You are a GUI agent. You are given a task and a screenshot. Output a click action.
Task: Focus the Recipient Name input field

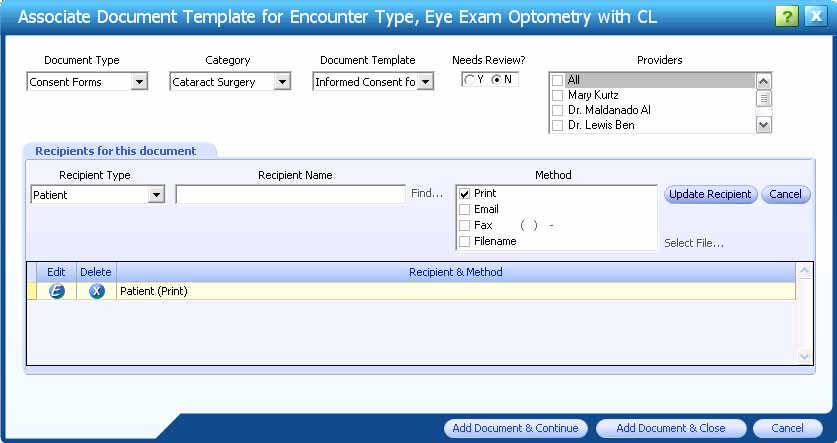click(290, 194)
